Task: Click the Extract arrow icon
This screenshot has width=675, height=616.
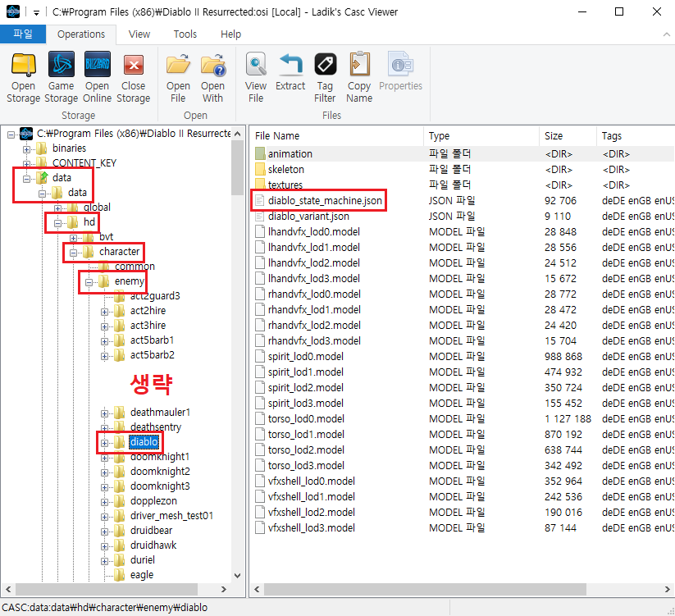Action: click(290, 64)
